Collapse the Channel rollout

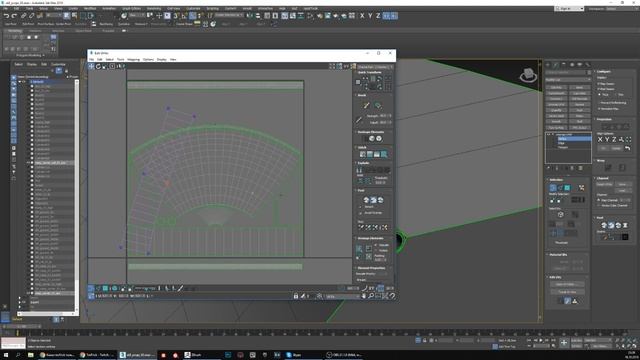602,178
